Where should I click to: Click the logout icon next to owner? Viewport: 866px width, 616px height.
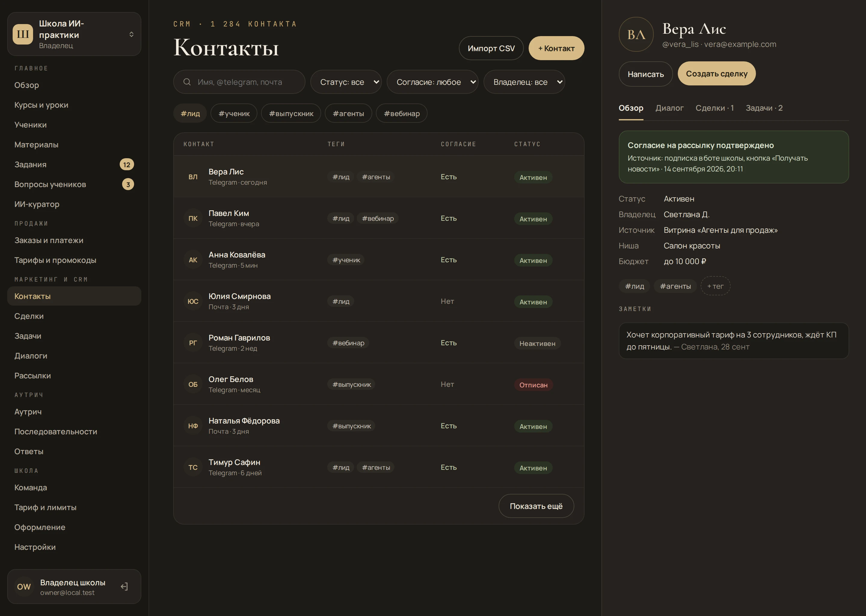point(124,587)
